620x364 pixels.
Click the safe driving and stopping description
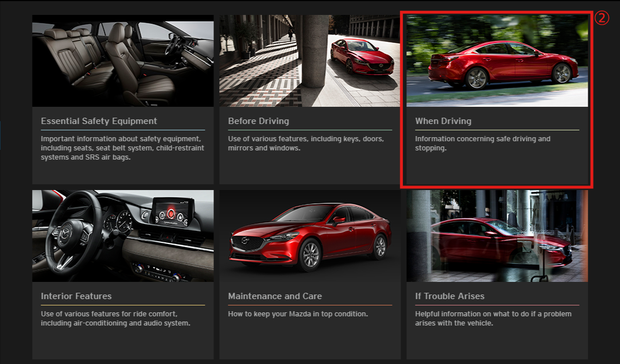tap(482, 144)
